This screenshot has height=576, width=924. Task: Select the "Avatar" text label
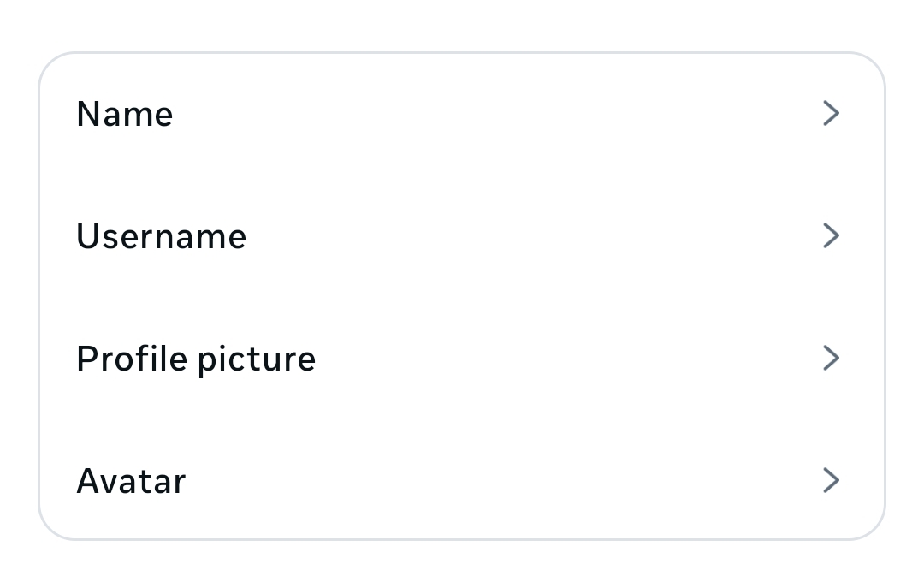coord(131,482)
